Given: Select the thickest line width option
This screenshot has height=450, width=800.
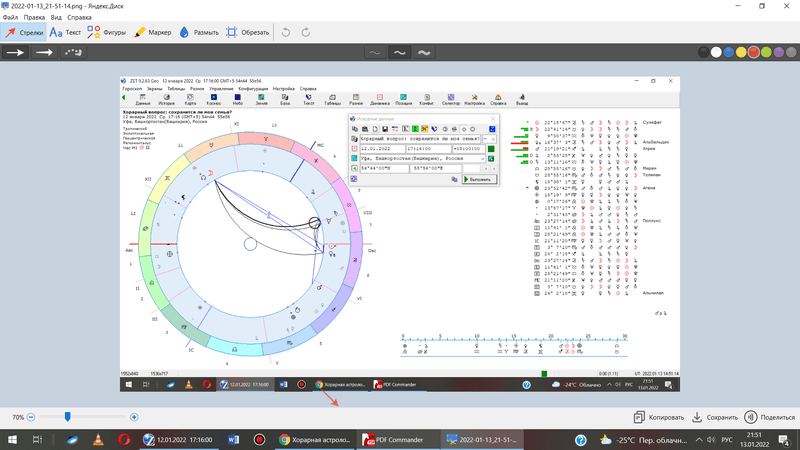Looking at the screenshot, I should [x=424, y=52].
